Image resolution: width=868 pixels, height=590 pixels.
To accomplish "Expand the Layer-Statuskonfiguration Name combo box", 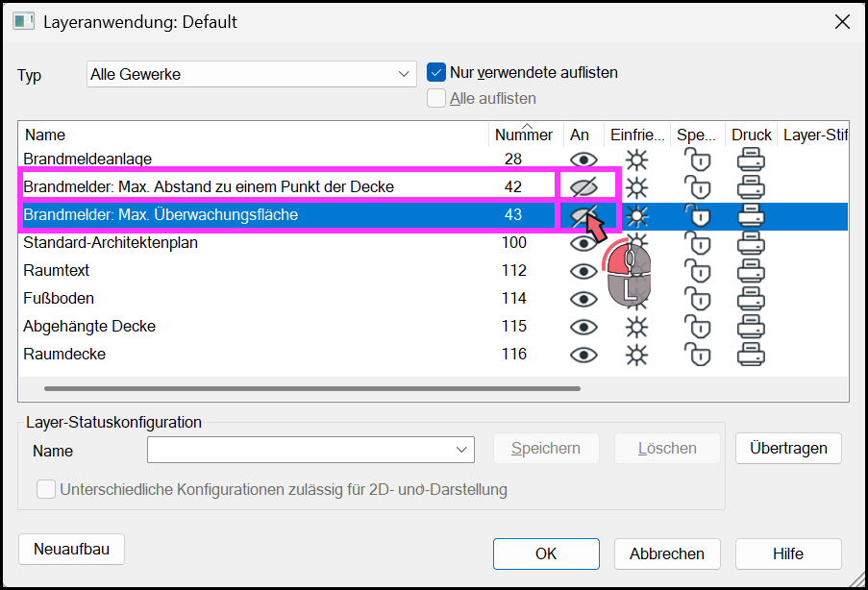I will coord(310,450).
